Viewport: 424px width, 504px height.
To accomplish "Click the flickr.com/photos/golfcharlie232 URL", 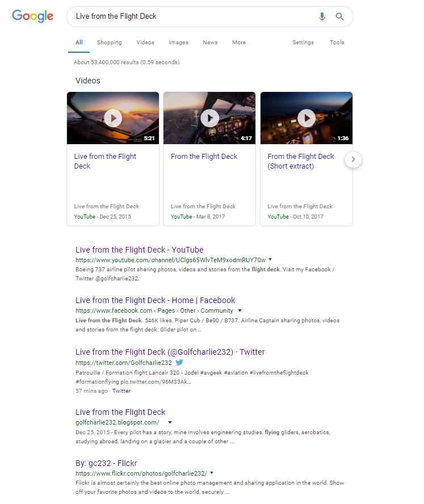I will click(x=141, y=473).
